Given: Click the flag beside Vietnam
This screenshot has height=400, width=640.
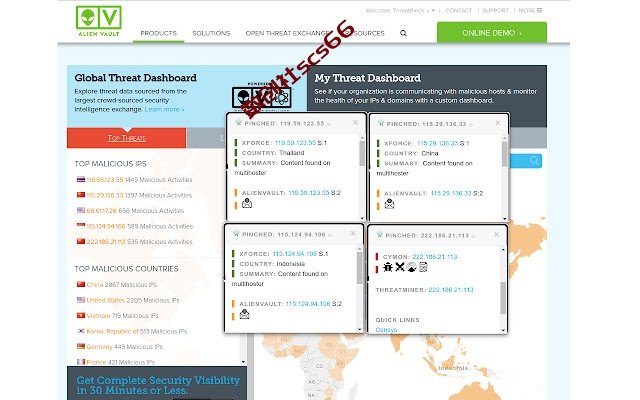Looking at the screenshot, I should pos(81,315).
